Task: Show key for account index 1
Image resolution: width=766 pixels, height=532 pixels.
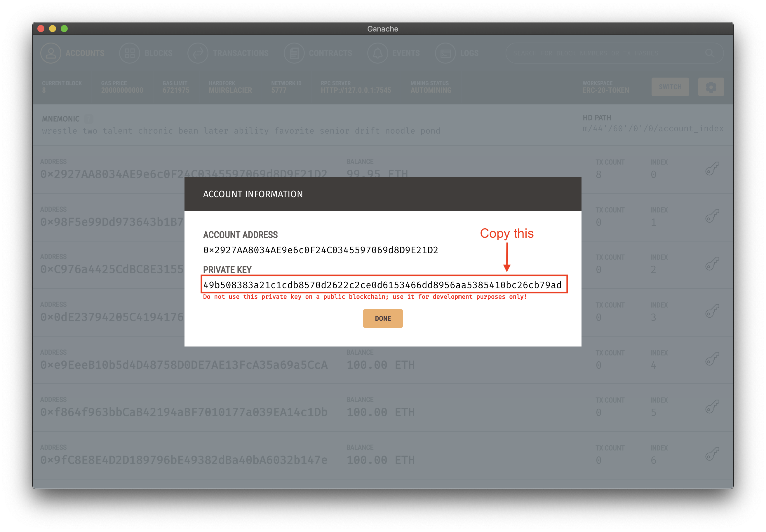Action: [x=712, y=216]
